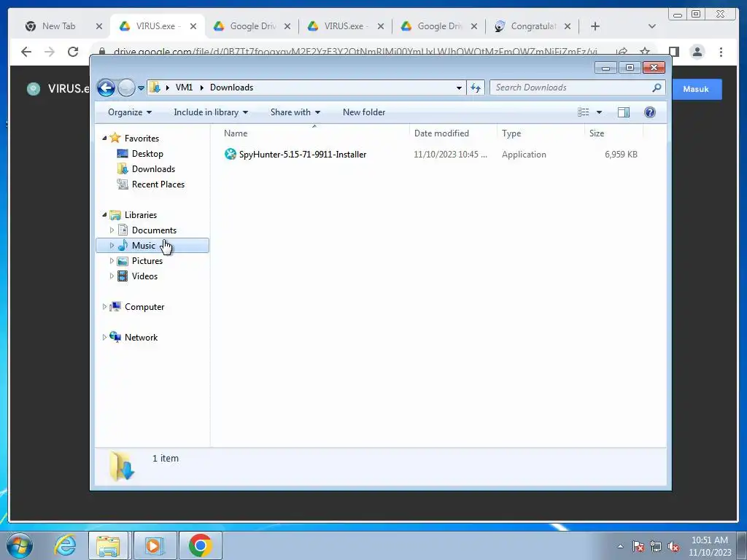The width and height of the screenshot is (747, 560).
Task: Open the Documents library
Action: point(154,230)
